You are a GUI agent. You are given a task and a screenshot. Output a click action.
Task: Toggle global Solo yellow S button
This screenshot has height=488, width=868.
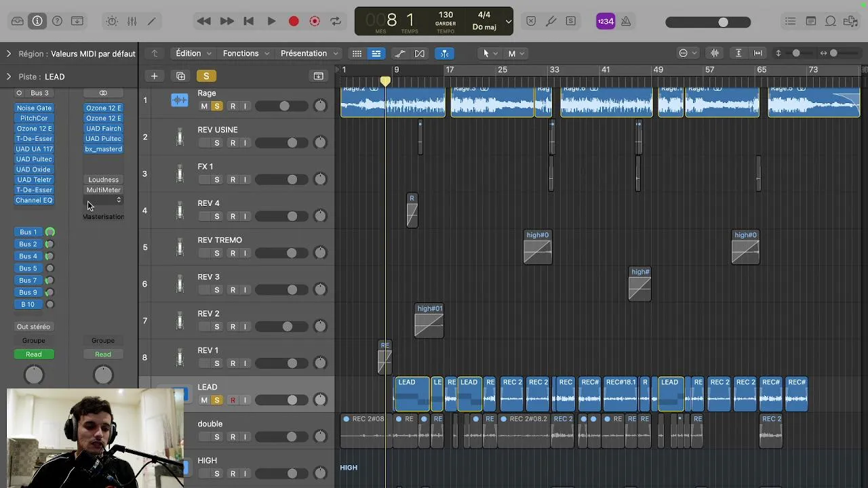point(206,76)
